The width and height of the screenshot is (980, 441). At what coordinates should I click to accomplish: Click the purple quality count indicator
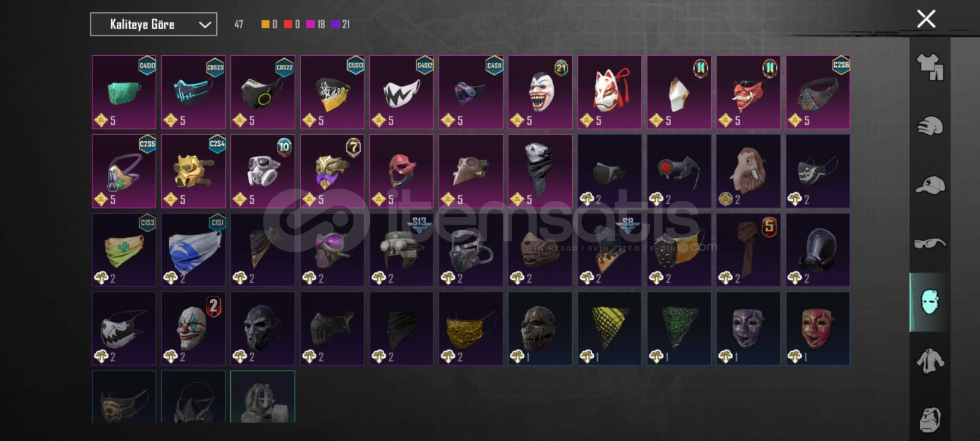coord(341,24)
